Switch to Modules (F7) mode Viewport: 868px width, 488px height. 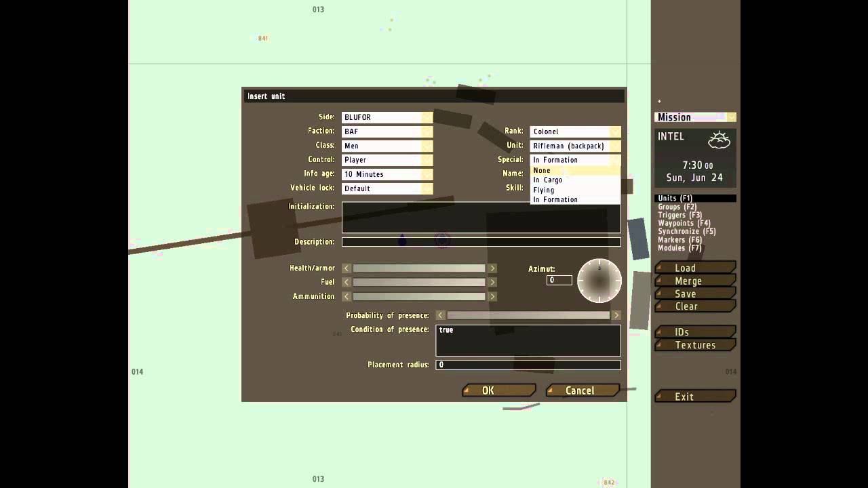click(x=680, y=248)
